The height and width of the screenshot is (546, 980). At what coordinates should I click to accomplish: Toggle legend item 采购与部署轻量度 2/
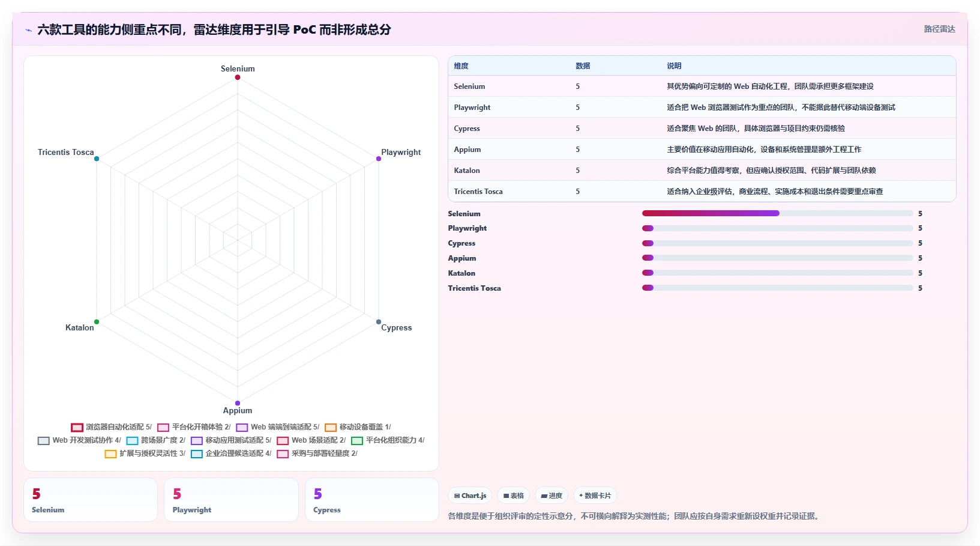coord(317,453)
